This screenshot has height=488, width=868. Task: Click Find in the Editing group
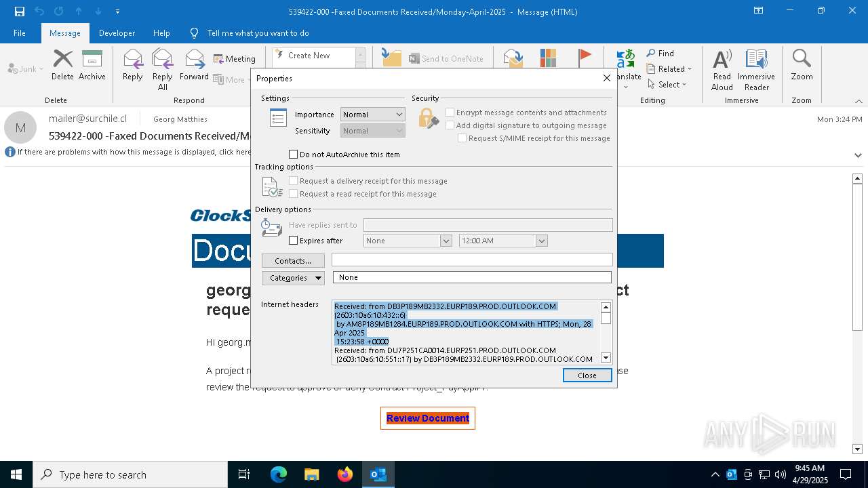(x=660, y=54)
